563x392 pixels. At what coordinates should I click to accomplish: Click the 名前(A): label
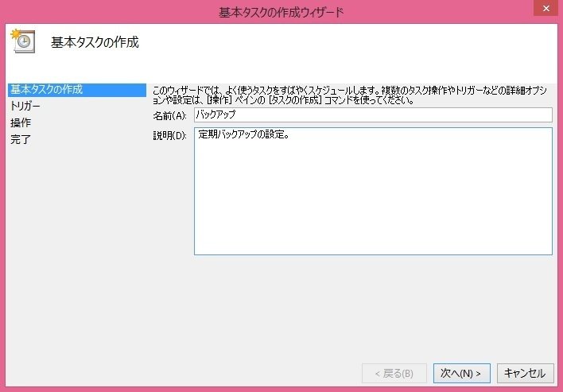169,116
